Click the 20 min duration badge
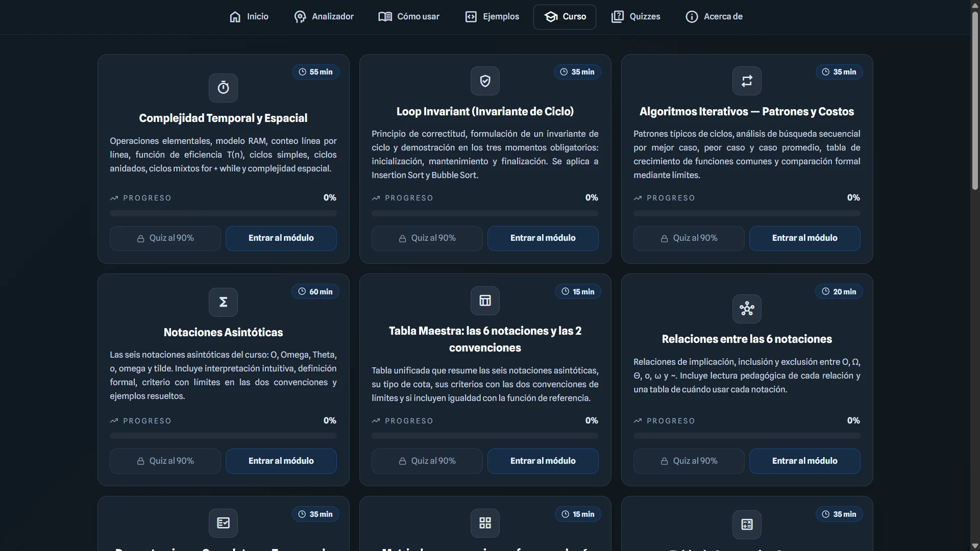 (x=839, y=292)
